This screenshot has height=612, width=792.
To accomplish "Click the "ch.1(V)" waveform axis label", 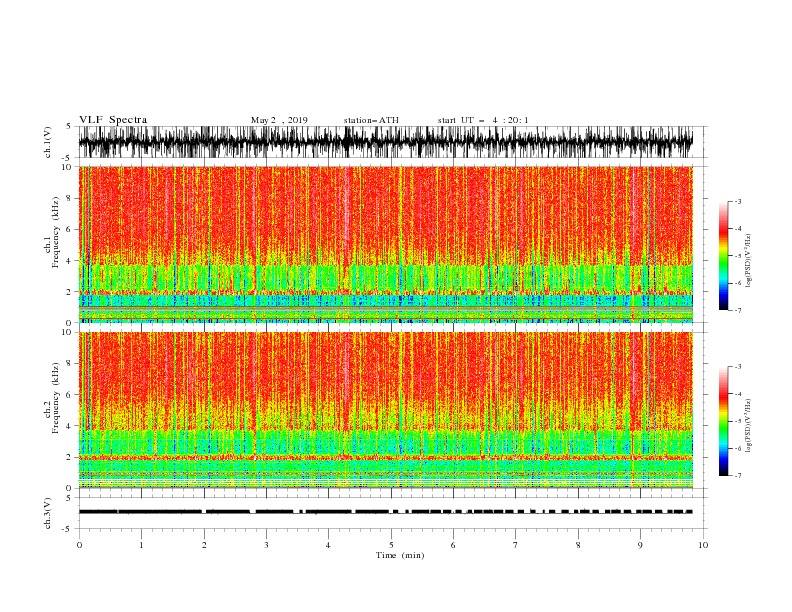I will coord(48,142).
